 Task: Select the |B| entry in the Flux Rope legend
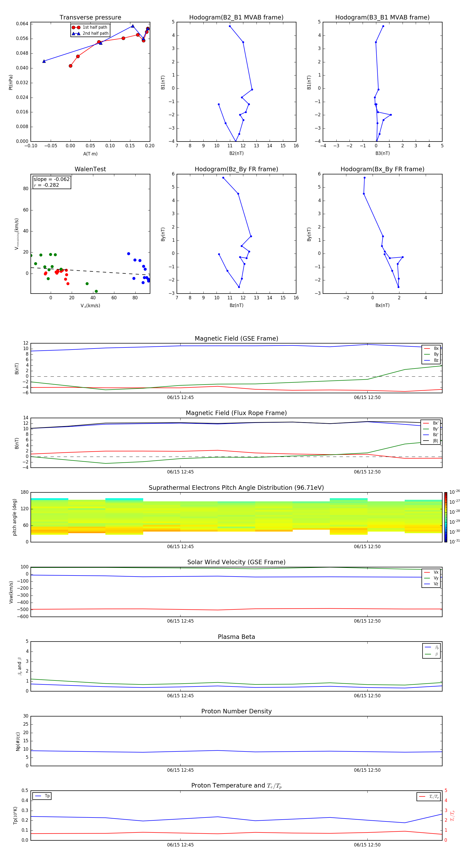click(x=431, y=441)
